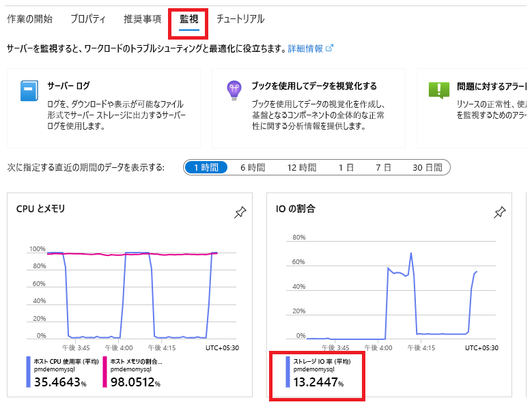
Task: Click the IO の割合 chart title
Action: [296, 209]
